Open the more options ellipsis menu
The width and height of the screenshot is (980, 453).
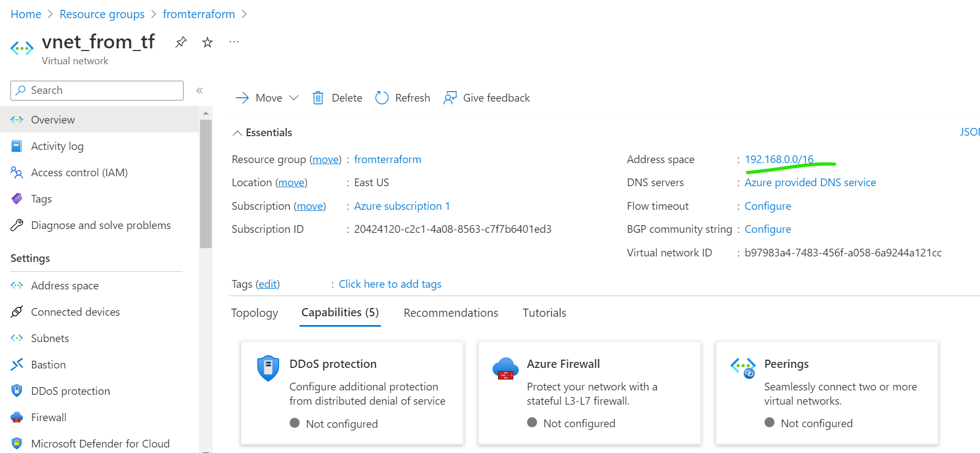click(234, 42)
